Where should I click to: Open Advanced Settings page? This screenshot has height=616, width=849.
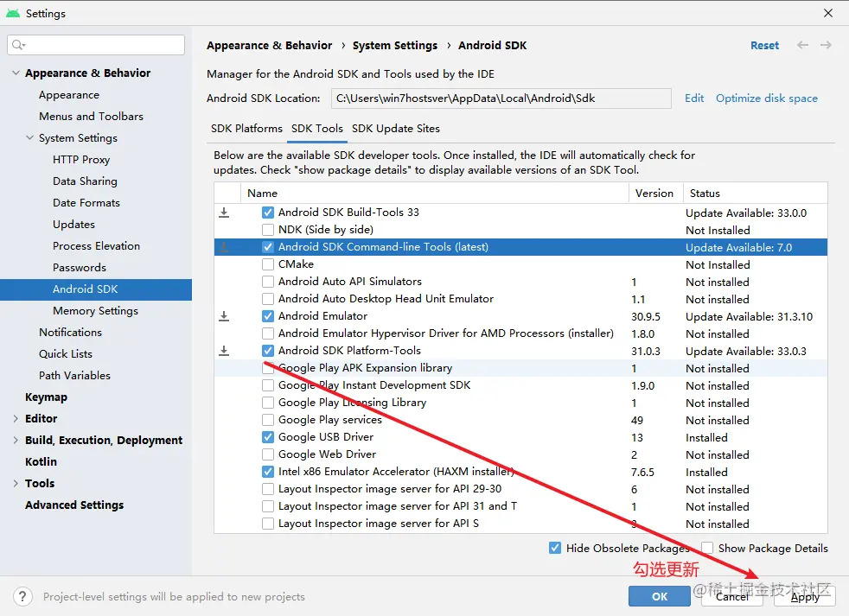coord(74,505)
